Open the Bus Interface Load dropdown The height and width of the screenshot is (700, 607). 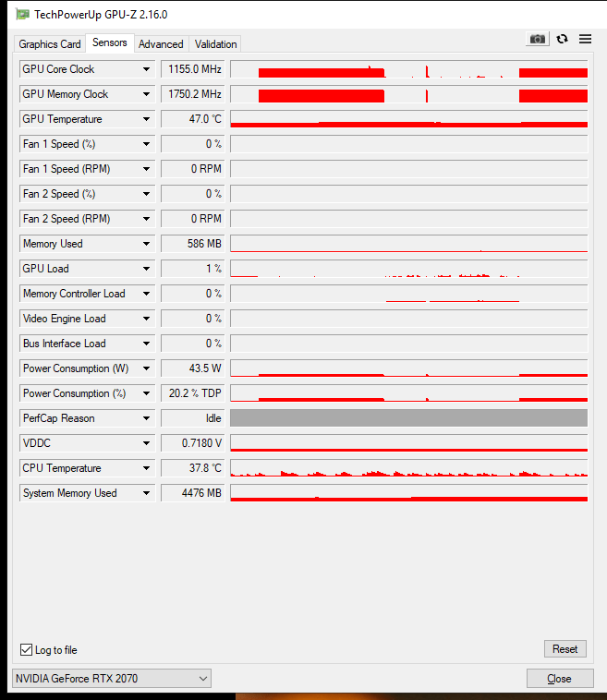tap(146, 344)
